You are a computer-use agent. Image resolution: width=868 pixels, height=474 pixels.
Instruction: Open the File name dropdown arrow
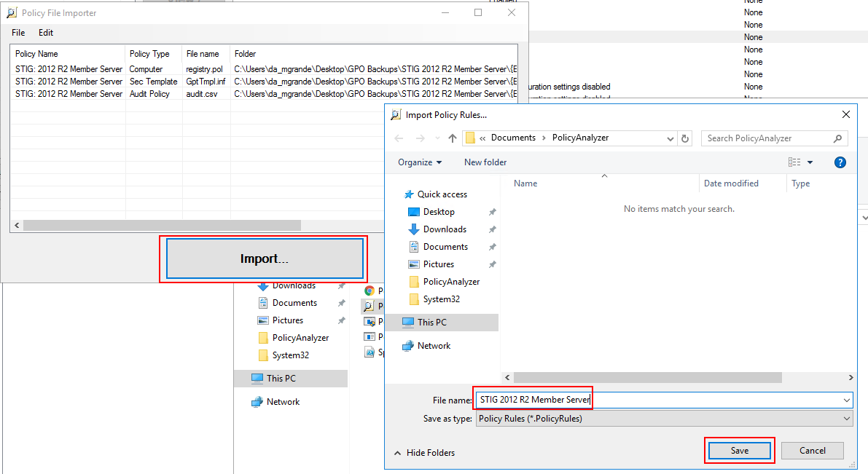(845, 400)
